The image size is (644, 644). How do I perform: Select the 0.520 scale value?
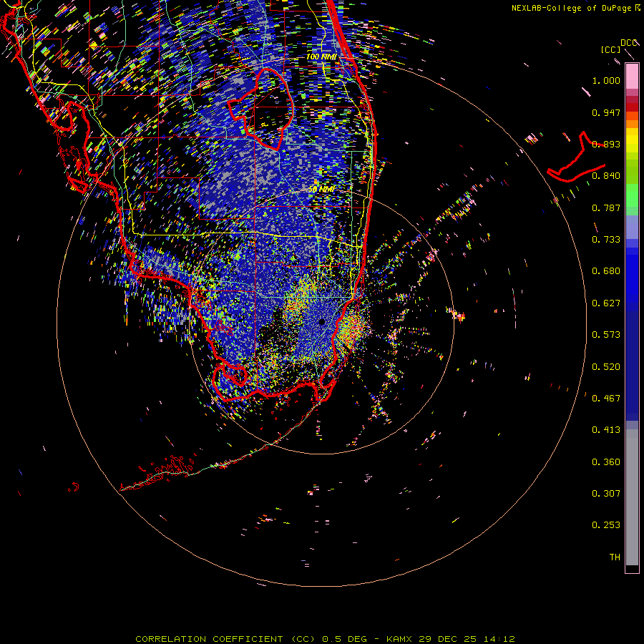point(606,367)
